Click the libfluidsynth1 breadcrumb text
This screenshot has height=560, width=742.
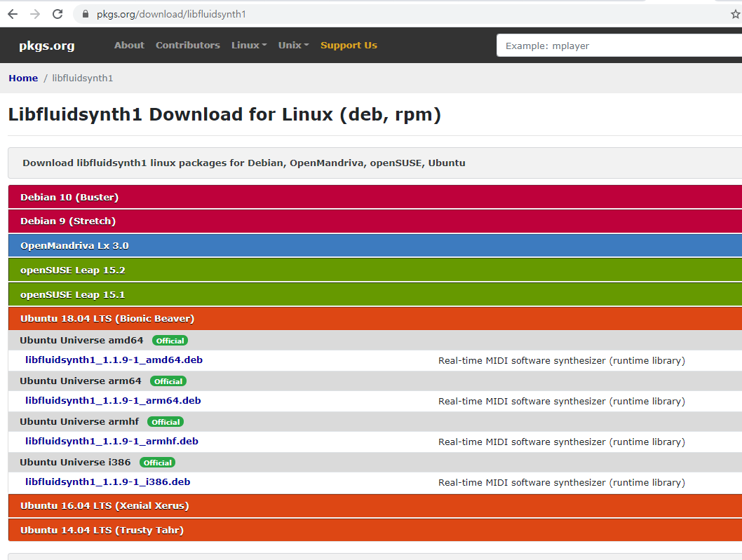[x=82, y=78]
